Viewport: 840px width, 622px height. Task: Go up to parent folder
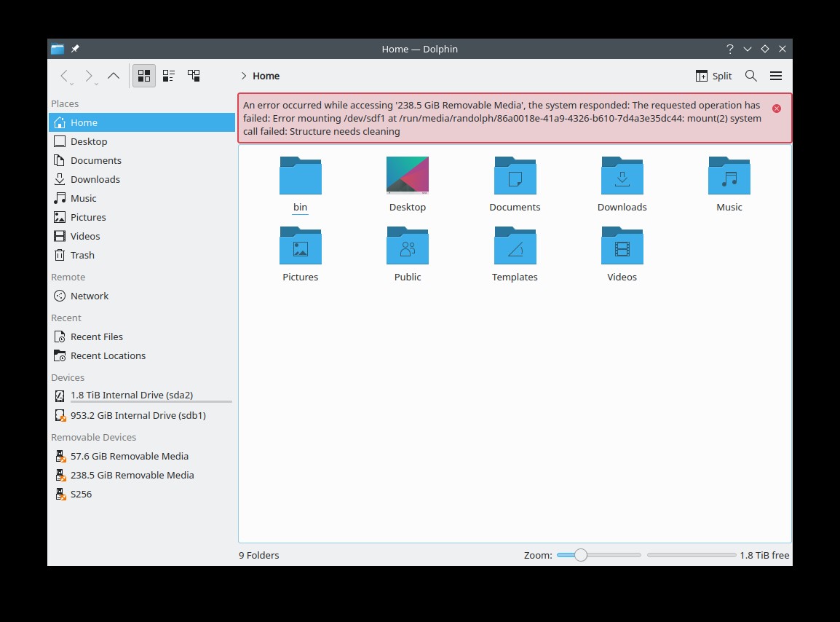point(114,76)
